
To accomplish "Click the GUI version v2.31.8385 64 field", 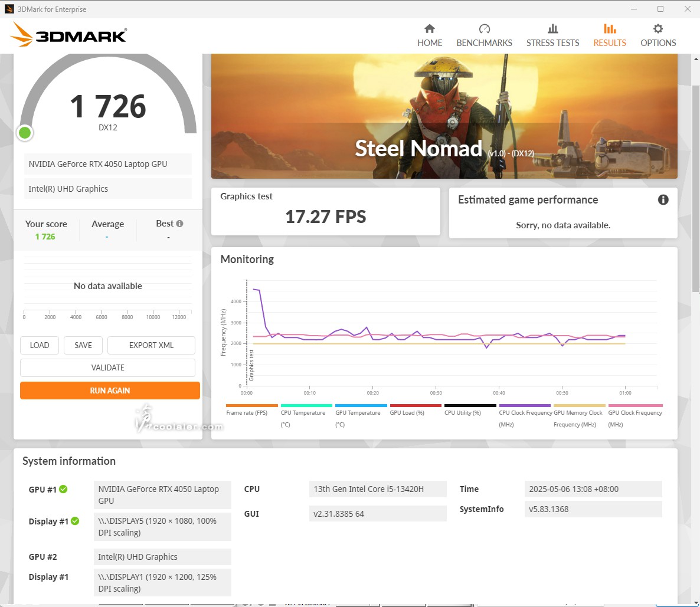I will click(x=378, y=514).
